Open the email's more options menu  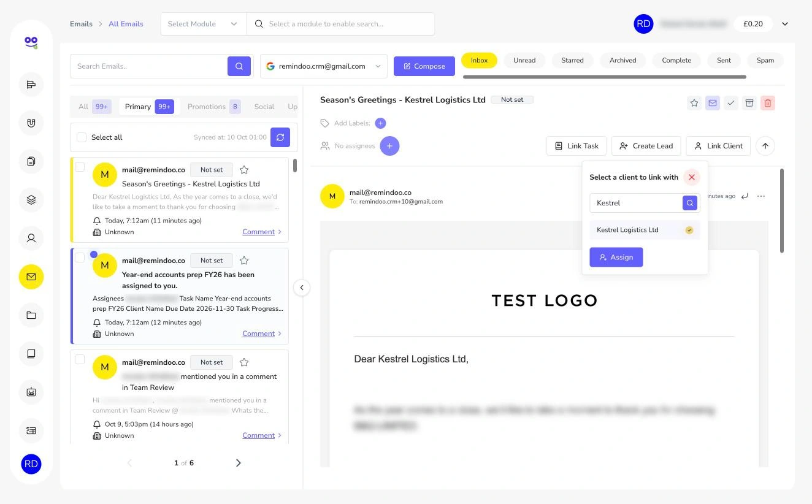tap(761, 196)
